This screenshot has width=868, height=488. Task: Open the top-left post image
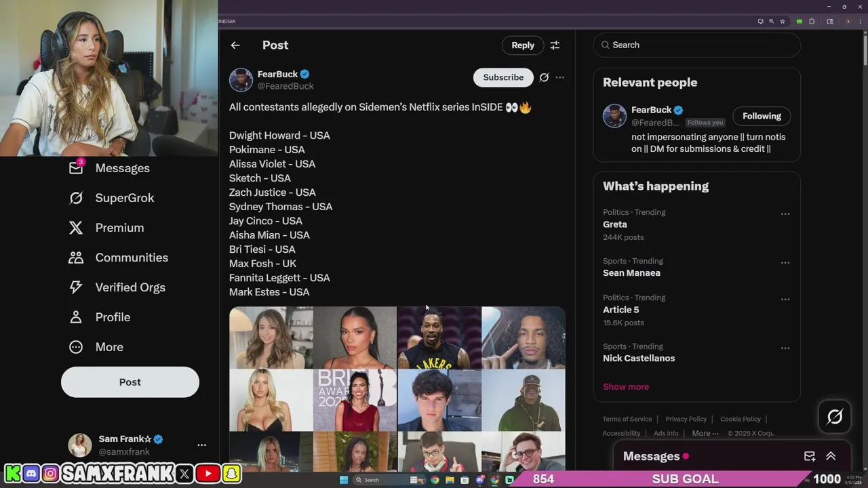tap(271, 338)
